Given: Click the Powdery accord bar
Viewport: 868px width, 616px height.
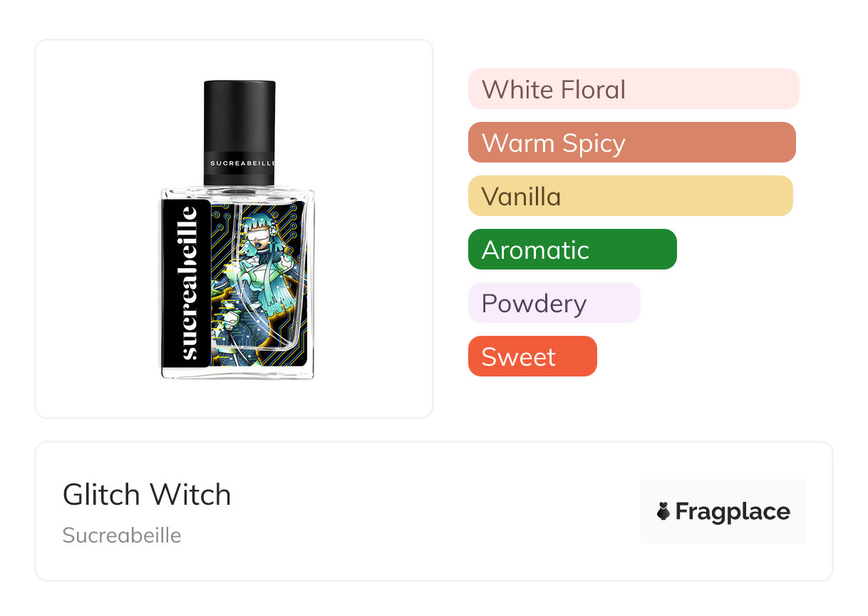Looking at the screenshot, I should (x=554, y=303).
